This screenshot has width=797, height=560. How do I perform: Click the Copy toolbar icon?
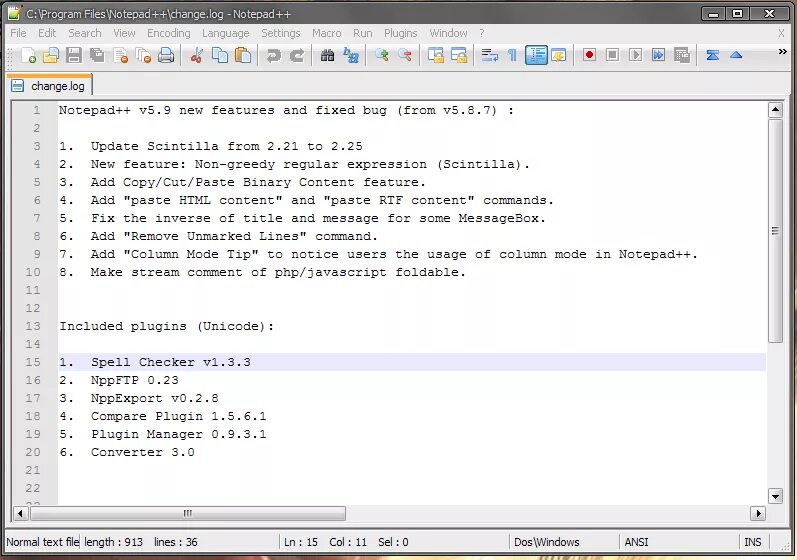pos(220,55)
